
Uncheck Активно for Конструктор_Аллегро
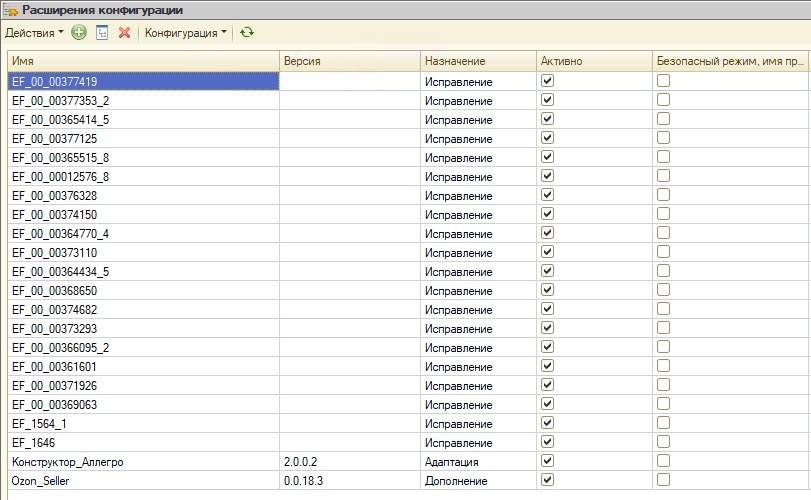[547, 461]
